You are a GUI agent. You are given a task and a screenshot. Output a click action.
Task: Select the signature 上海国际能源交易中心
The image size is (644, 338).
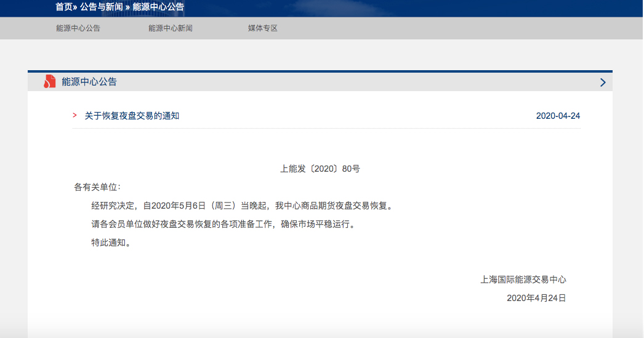pos(523,280)
